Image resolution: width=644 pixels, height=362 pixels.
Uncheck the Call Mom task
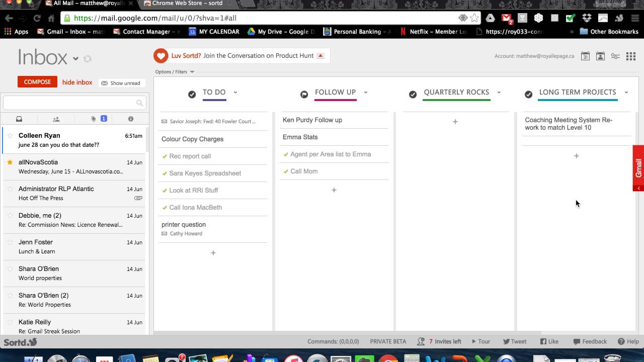[286, 171]
